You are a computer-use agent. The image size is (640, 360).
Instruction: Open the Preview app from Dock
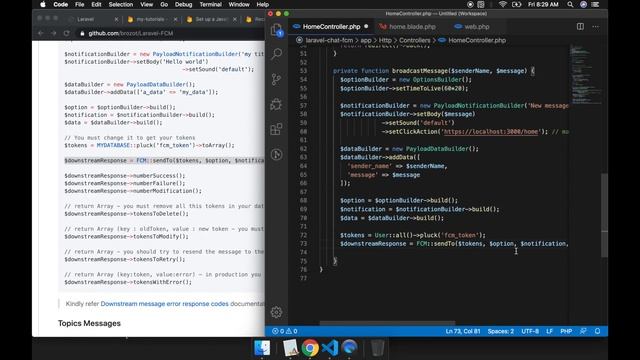pyautogui.click(x=291, y=348)
